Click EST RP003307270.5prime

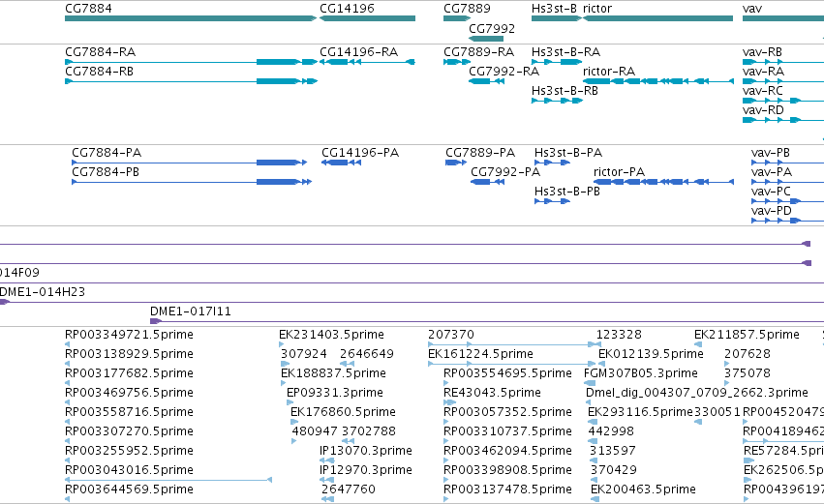click(x=130, y=431)
